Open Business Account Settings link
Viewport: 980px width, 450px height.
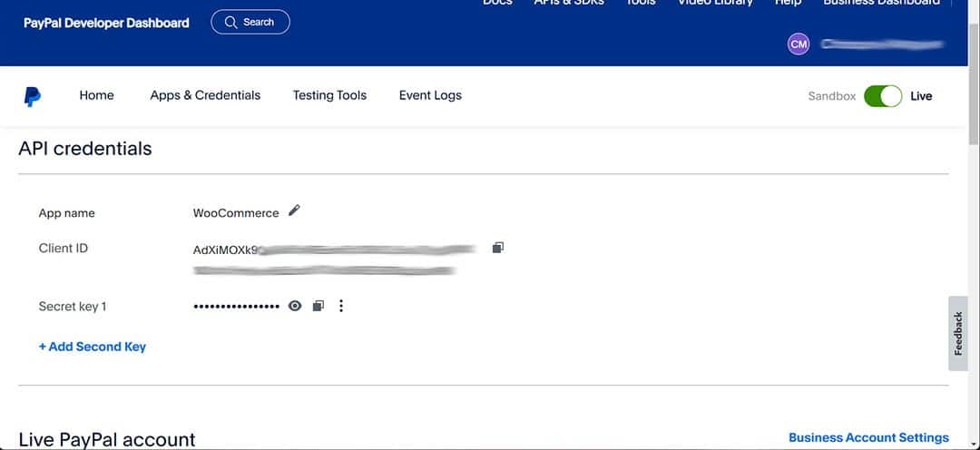[x=868, y=437]
